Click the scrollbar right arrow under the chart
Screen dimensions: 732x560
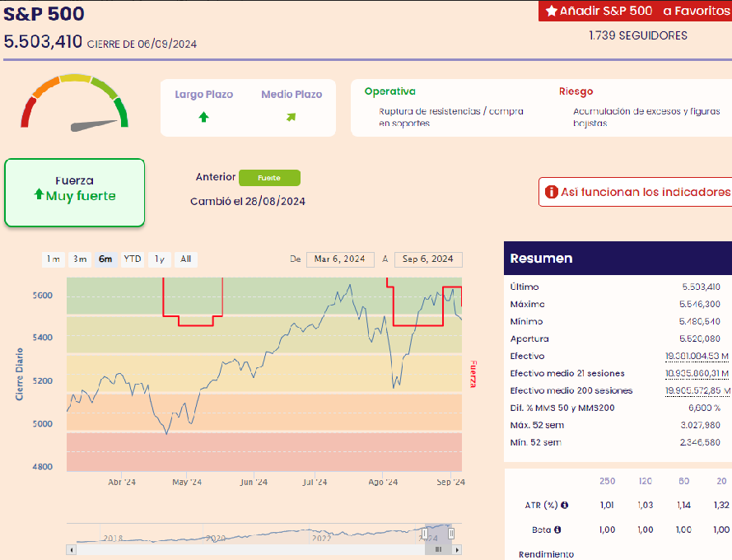[457, 550]
